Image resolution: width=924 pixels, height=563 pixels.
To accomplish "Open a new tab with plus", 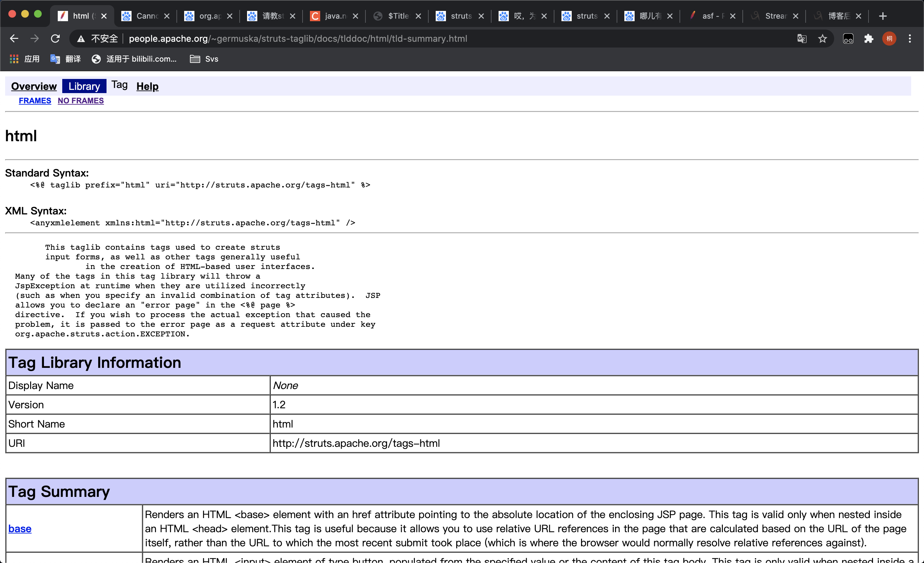I will [x=883, y=16].
